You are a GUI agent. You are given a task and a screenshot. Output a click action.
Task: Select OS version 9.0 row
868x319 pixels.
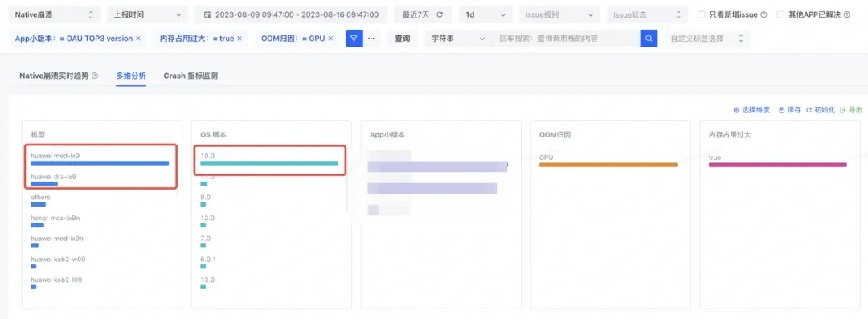(206, 197)
